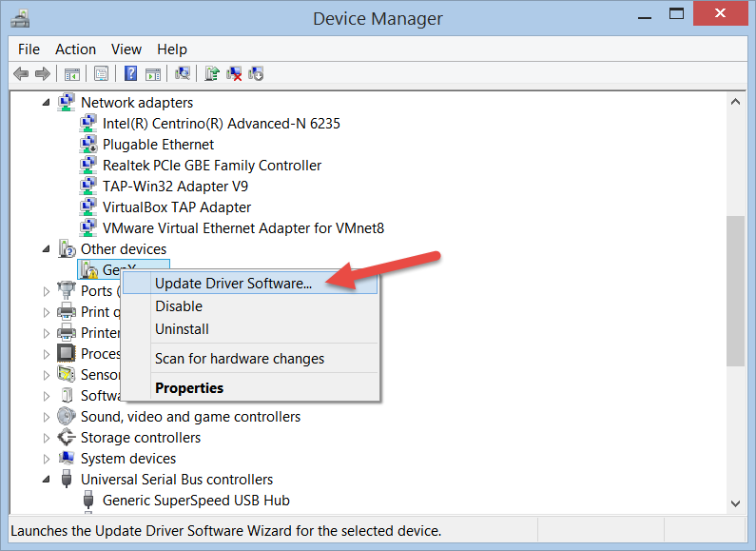The width and height of the screenshot is (756, 551).
Task: Click the Storage controllers icon
Action: [x=66, y=437]
